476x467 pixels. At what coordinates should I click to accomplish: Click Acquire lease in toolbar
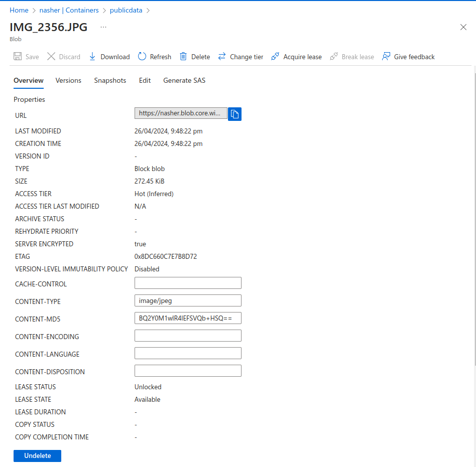296,57
